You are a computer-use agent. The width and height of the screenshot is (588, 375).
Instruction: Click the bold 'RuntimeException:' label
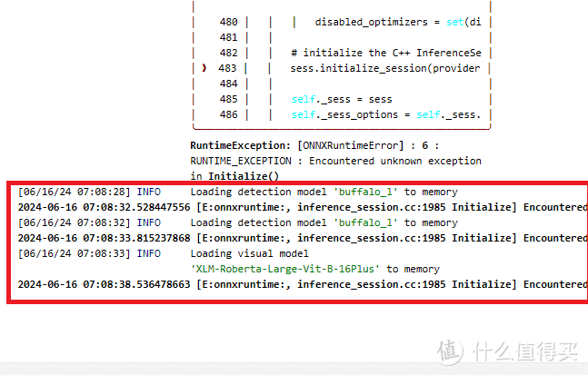click(x=240, y=145)
